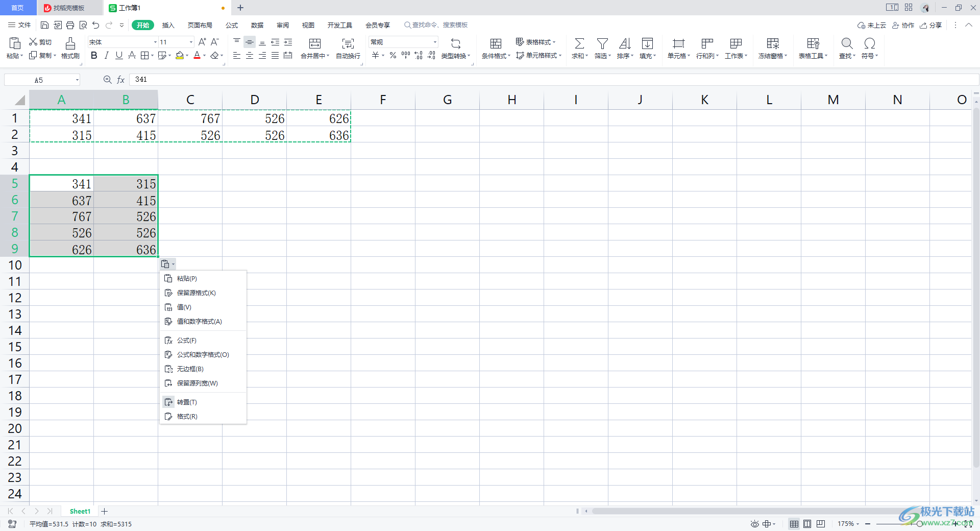Viewport: 980px width, 531px height.
Task: Click the increase indent icon
Action: pyautogui.click(x=288, y=42)
